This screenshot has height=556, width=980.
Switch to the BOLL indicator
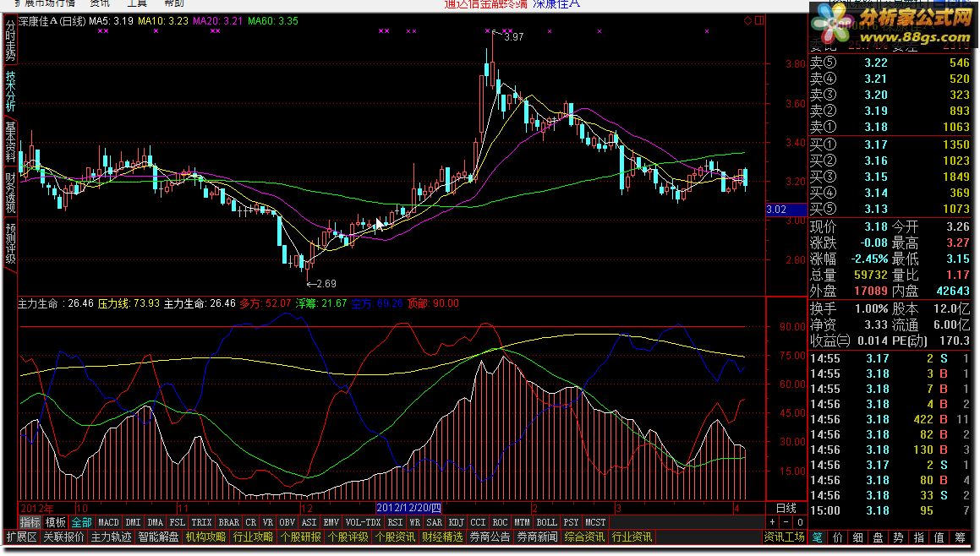547,522
